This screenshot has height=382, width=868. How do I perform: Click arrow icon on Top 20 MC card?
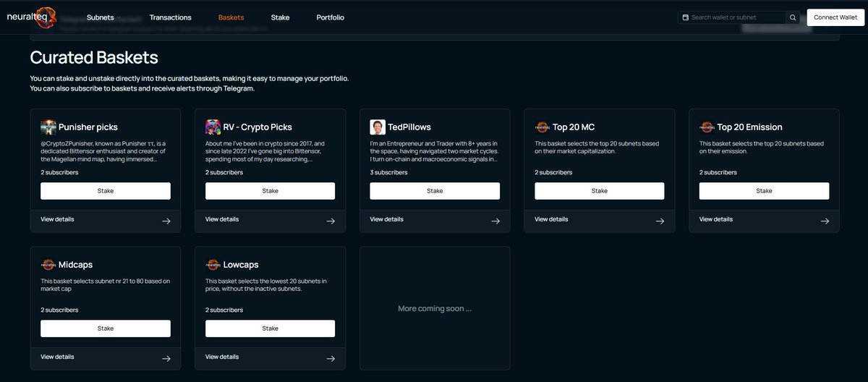[x=660, y=221]
